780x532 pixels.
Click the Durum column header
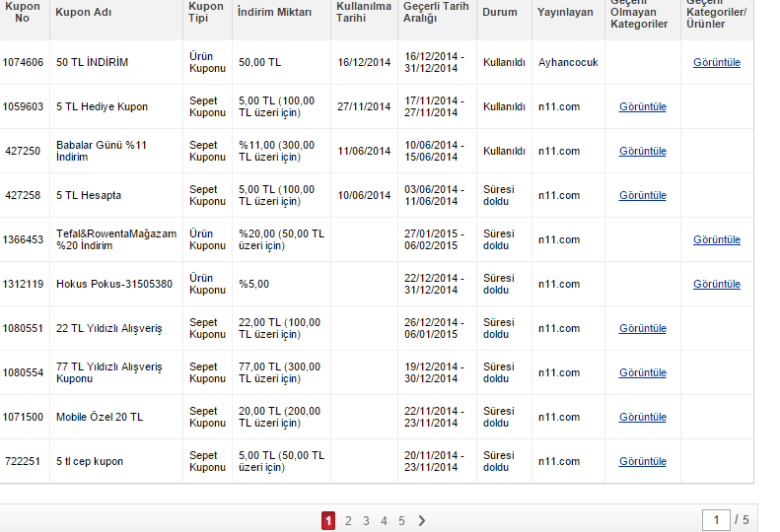point(499,13)
